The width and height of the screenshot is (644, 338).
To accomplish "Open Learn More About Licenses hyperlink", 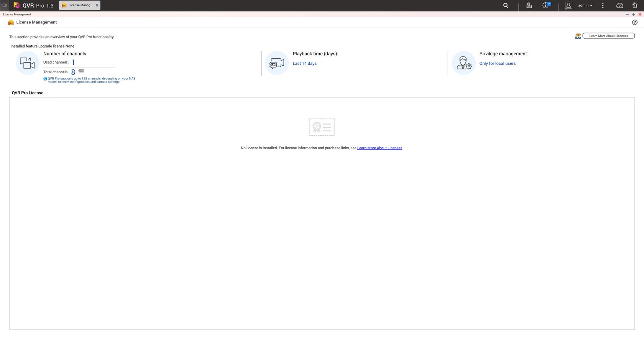I will point(379,148).
